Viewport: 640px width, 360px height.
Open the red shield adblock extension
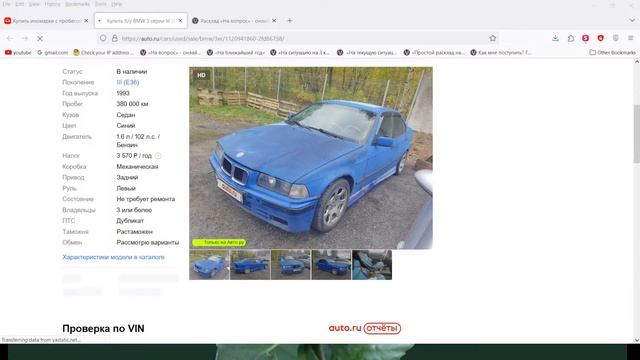600,38
